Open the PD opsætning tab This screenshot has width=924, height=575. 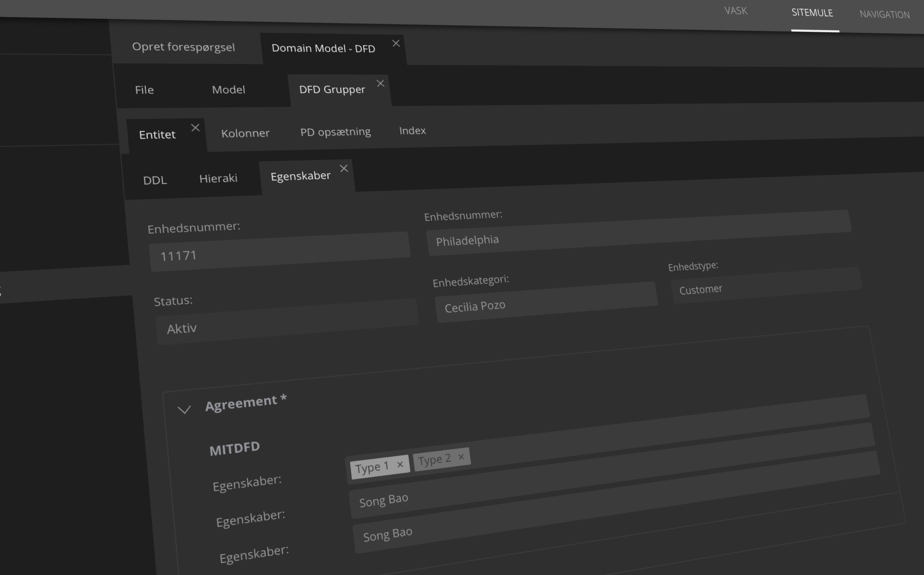click(x=335, y=132)
